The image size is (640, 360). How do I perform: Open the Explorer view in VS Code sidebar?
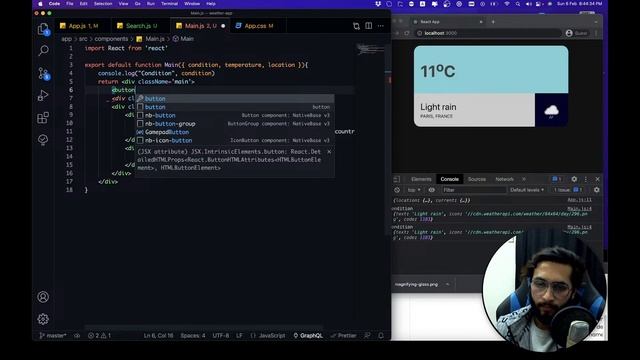tap(43, 29)
